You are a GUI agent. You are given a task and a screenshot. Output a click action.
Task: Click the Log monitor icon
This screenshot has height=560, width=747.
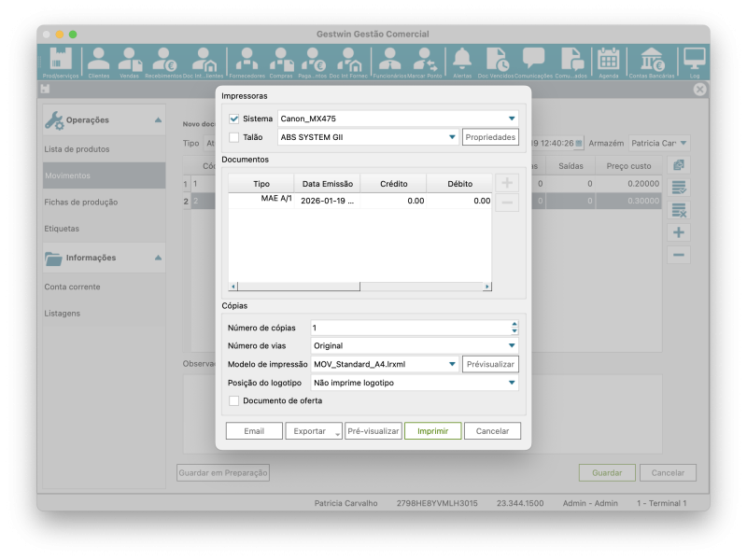pyautogui.click(x=694, y=62)
